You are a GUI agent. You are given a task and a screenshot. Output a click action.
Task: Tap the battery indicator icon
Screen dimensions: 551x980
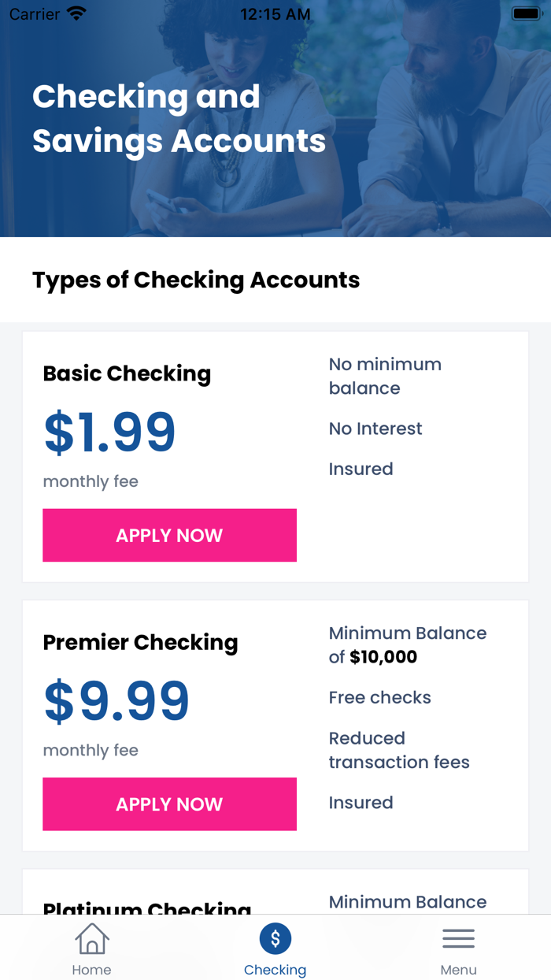tap(526, 13)
